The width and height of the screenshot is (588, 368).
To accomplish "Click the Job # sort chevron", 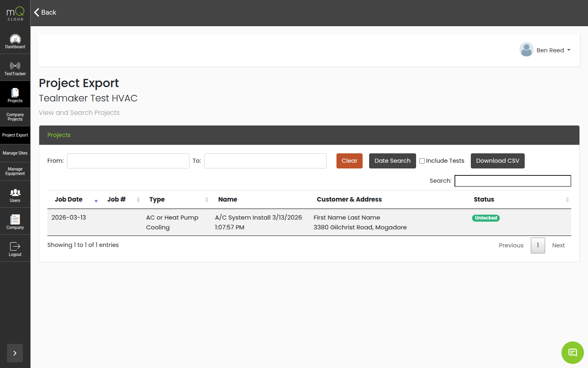I will (137, 200).
